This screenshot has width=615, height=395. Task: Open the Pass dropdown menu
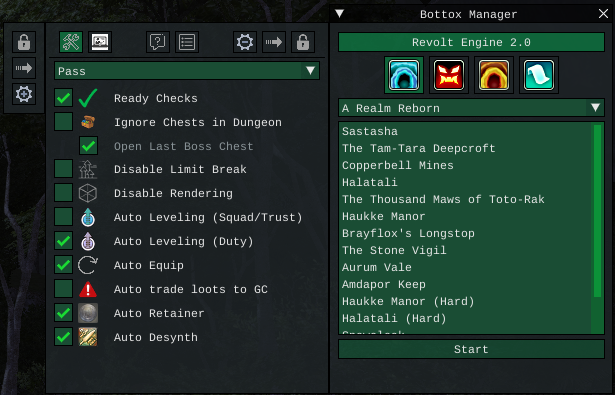[187, 71]
